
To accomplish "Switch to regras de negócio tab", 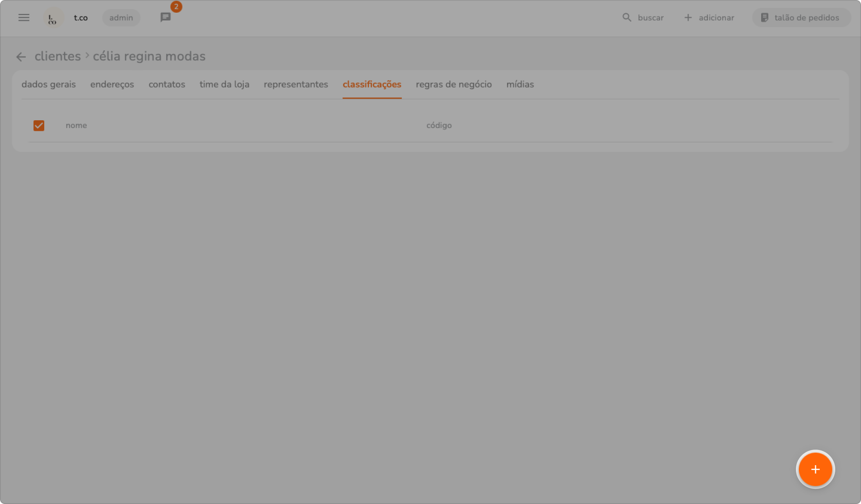I will click(x=453, y=84).
